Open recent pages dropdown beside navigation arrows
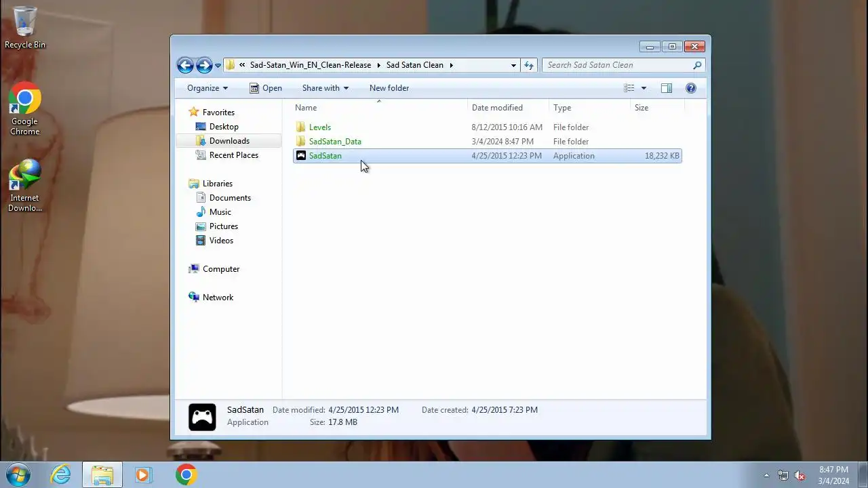The height and width of the screenshot is (488, 868). (x=218, y=66)
